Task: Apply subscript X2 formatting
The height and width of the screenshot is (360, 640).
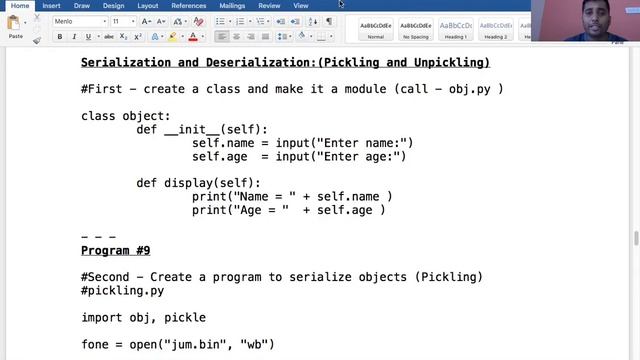Action: pyautogui.click(x=123, y=37)
